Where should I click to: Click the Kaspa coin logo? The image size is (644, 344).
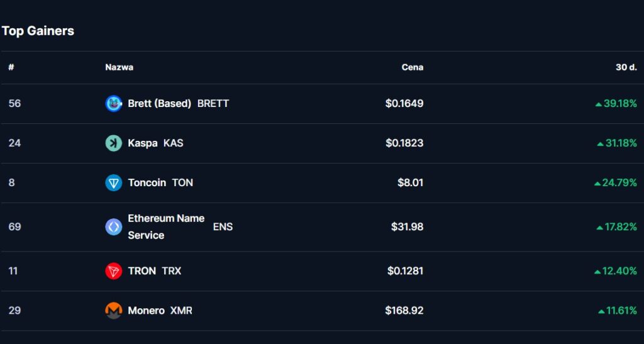[113, 143]
